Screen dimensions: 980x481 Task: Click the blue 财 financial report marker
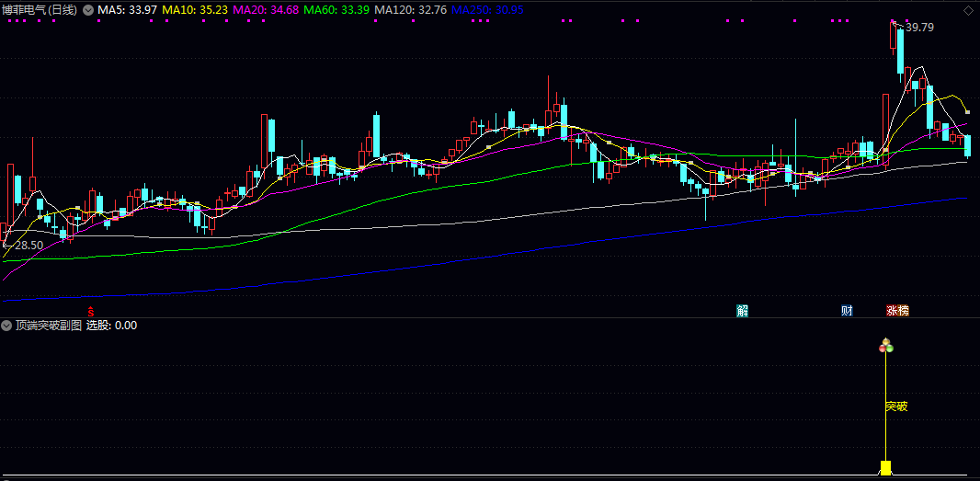[847, 311]
